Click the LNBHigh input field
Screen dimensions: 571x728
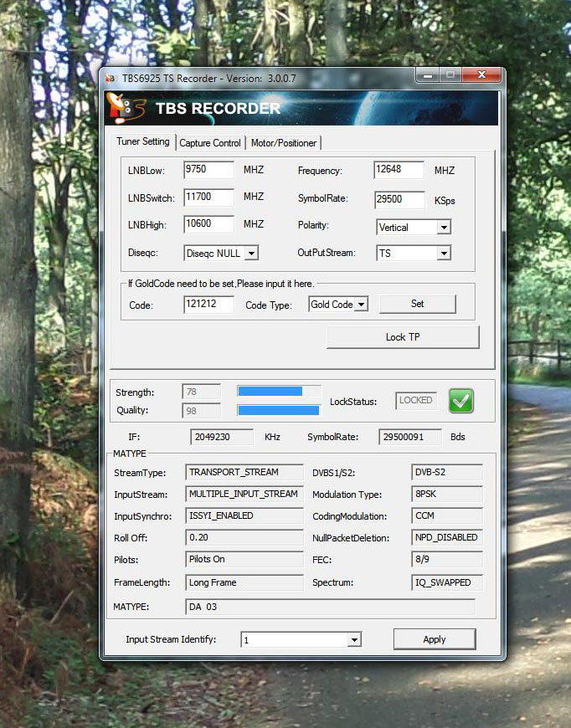pyautogui.click(x=208, y=223)
